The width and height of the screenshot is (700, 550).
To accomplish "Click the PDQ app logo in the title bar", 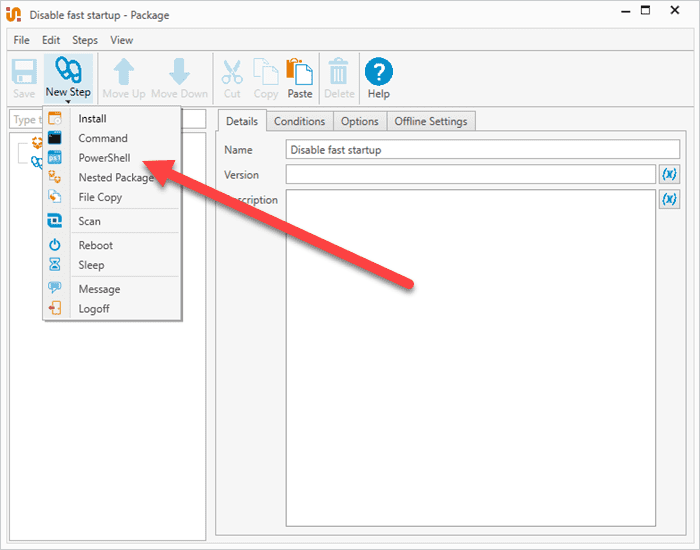I will coord(13,15).
